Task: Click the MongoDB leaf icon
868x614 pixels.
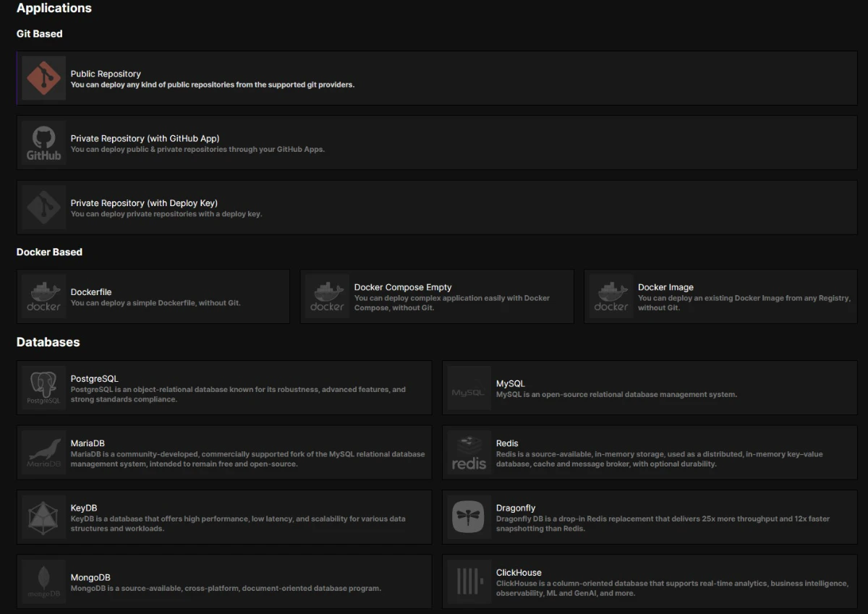Action: (x=43, y=581)
